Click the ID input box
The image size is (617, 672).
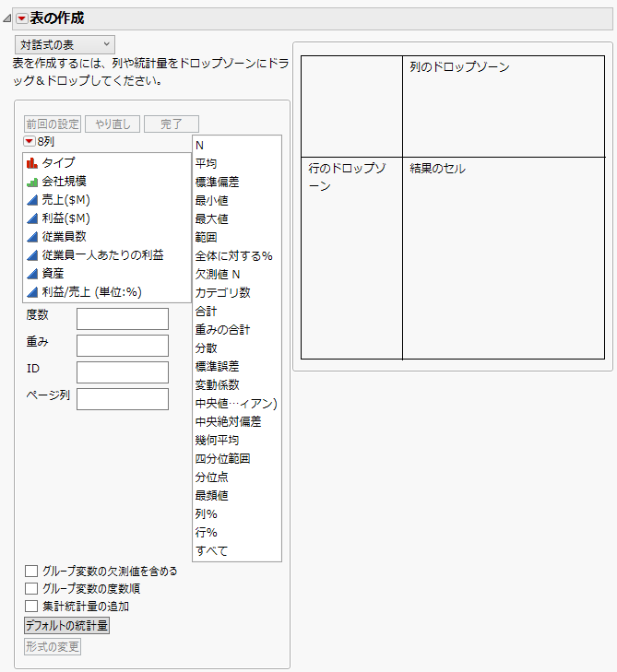click(123, 372)
